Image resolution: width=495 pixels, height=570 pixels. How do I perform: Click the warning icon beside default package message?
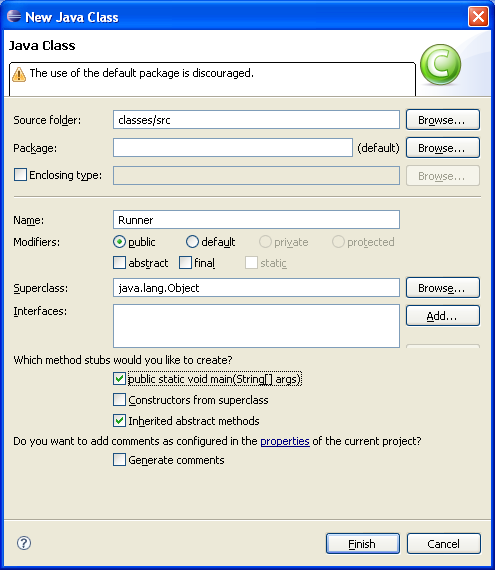[x=19, y=74]
